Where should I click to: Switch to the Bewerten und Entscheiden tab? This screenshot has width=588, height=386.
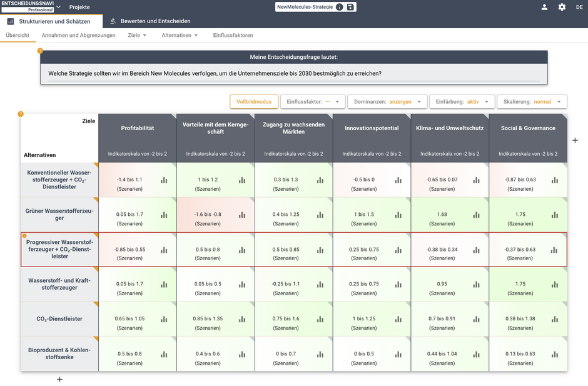coord(156,21)
